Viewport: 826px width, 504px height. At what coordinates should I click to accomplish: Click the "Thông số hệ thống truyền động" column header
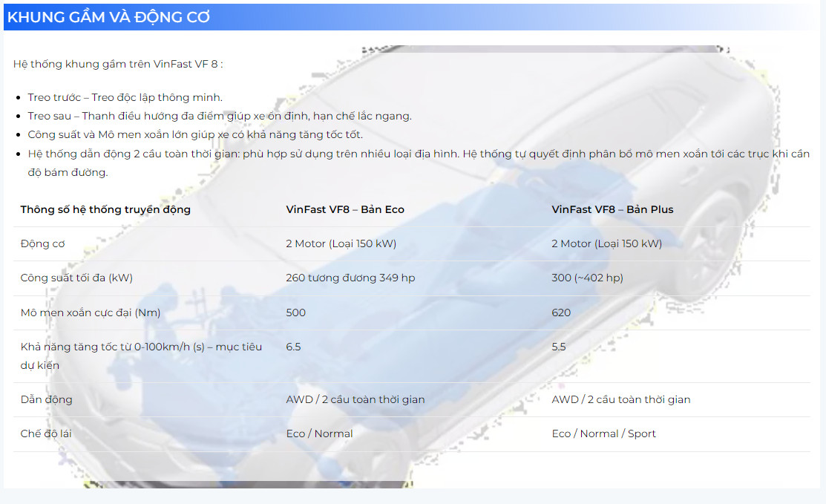[x=105, y=209]
